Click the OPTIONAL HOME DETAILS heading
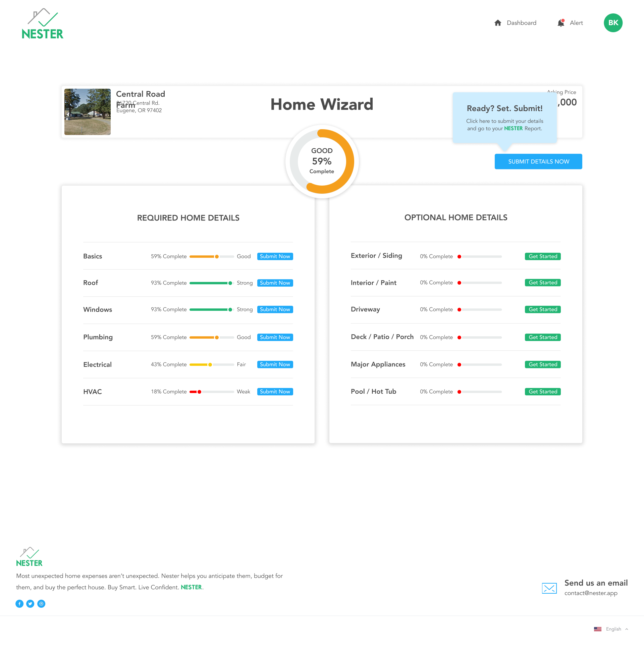 pyautogui.click(x=456, y=217)
